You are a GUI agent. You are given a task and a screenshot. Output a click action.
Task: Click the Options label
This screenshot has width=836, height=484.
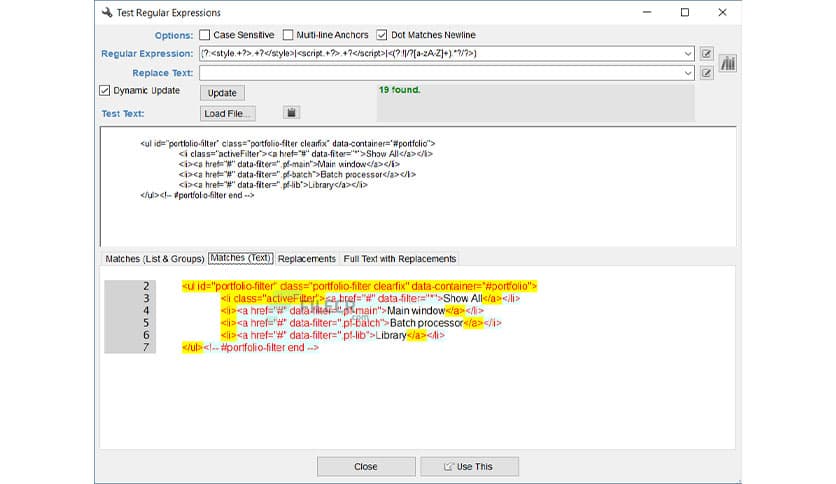tap(174, 35)
